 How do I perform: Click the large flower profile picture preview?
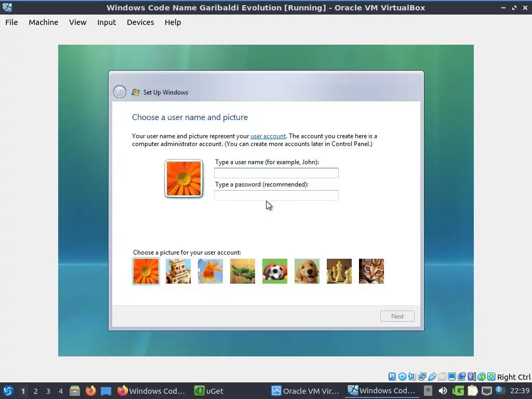tap(183, 179)
